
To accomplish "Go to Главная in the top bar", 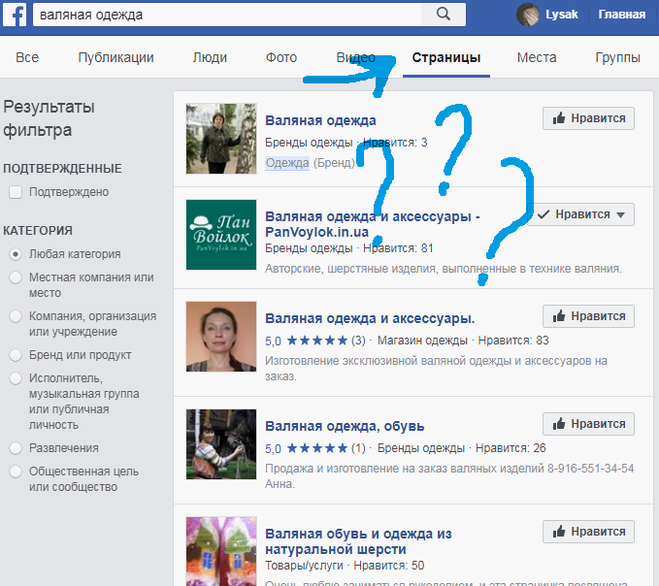I will (622, 15).
